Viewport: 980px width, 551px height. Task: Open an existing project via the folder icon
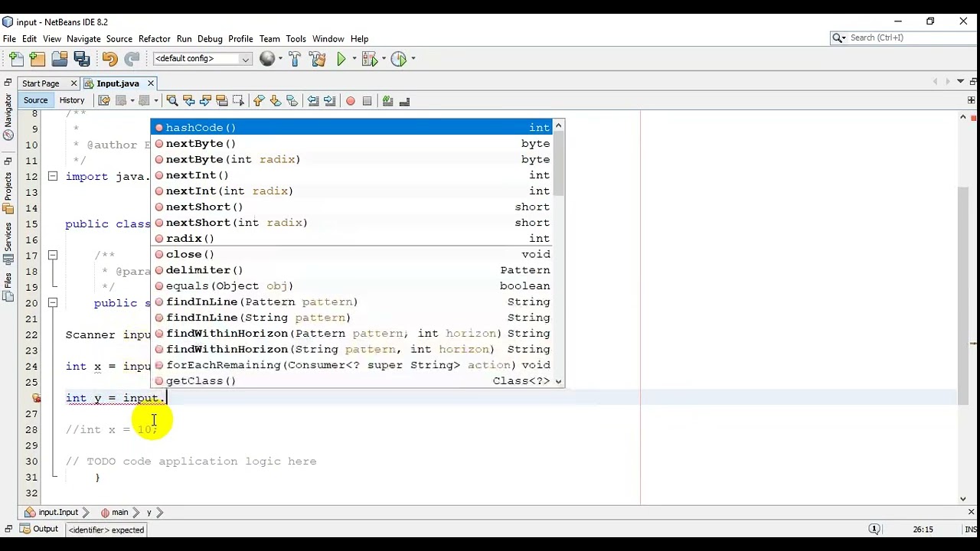(x=60, y=59)
